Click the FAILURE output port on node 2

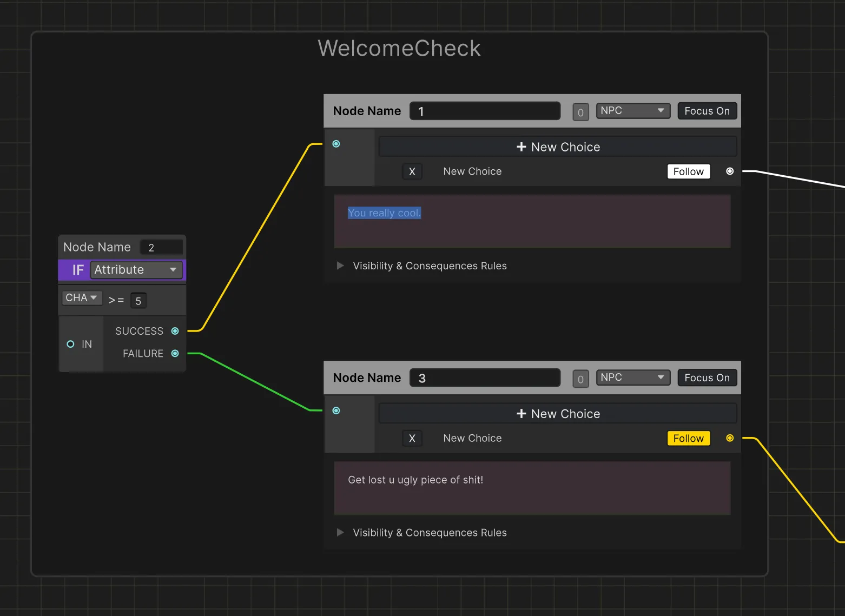(x=175, y=354)
